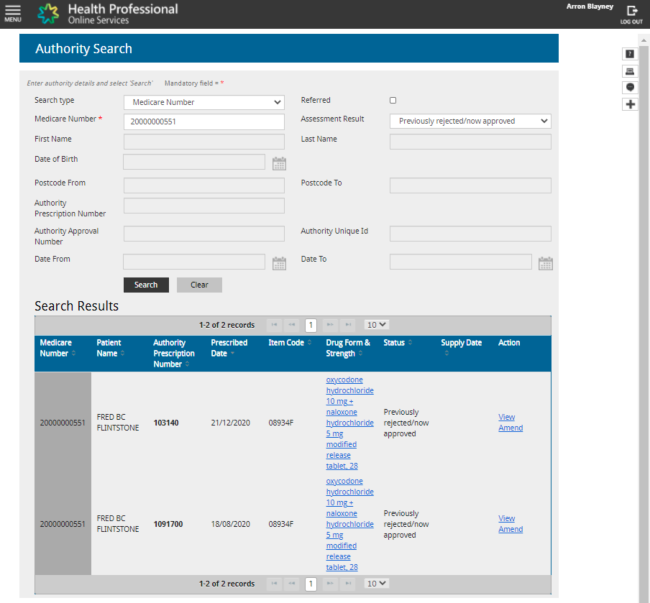Click the Medicare Number input field

click(204, 122)
